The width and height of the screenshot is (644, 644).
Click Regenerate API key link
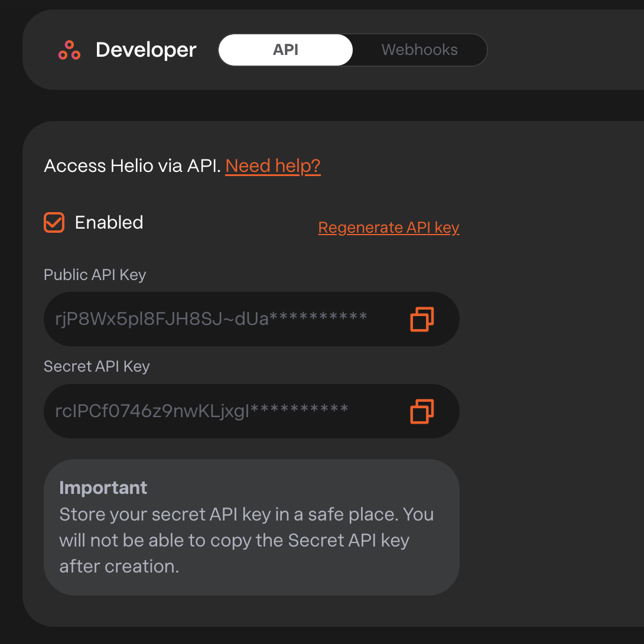pos(389,227)
